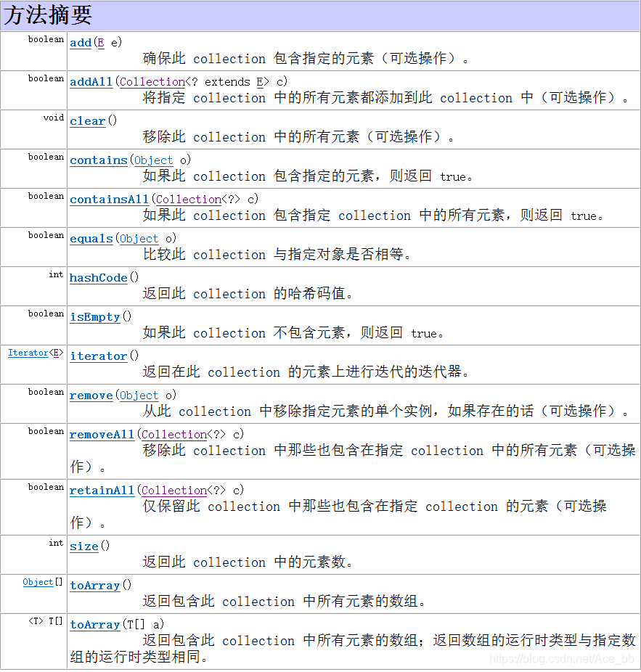Follow the isEmpty method link
Image resolution: width=641 pixels, height=672 pixels.
(95, 317)
